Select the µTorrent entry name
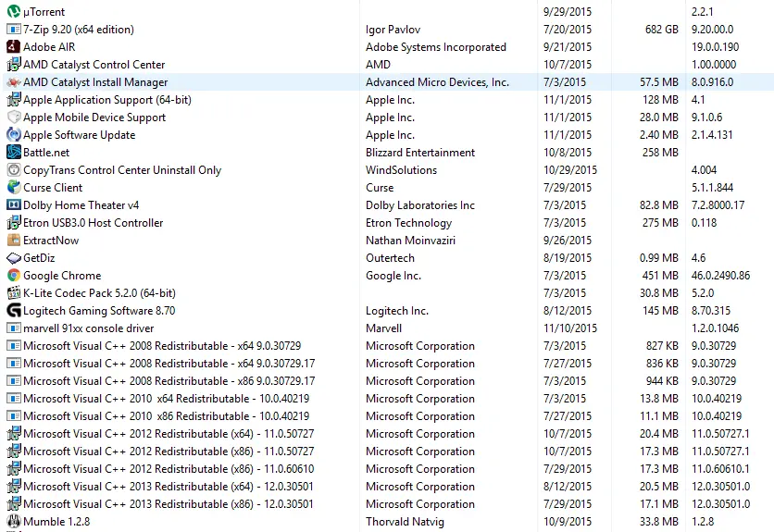Screen dimensions: 774x532 click(44, 12)
